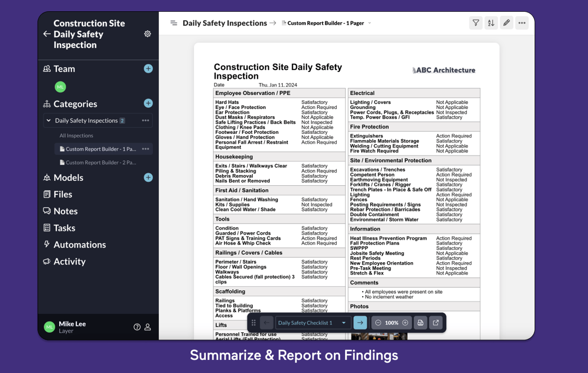Image resolution: width=588 pixels, height=373 pixels.
Task: Select the filter icon in the top toolbar
Action: point(476,23)
